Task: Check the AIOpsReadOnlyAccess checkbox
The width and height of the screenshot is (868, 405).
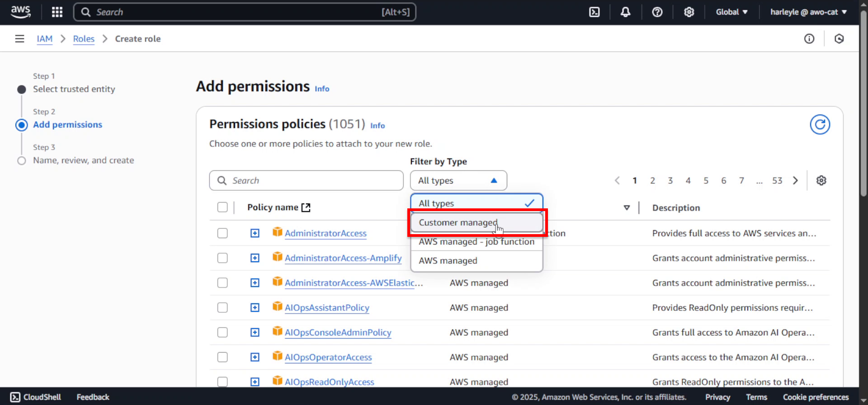Action: pyautogui.click(x=222, y=382)
